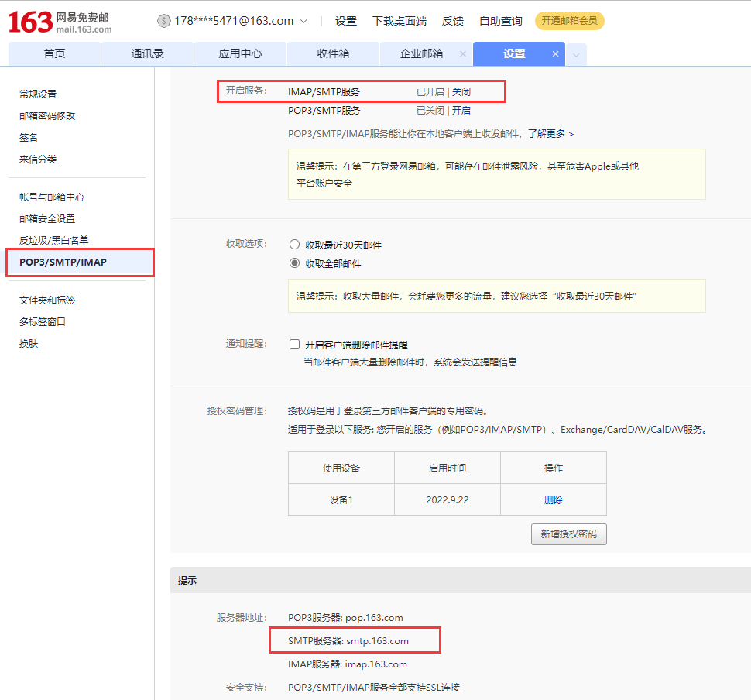Viewport: 751px width, 700px height.
Task: Enable 开启客户端删除邮件提醒 checkbox
Action: [294, 344]
